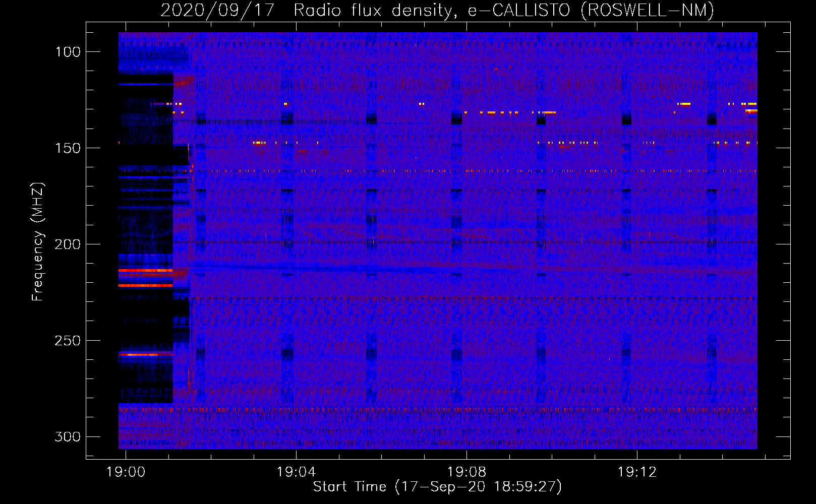This screenshot has height=504, width=816.
Task: Click the 19:08 time tick label
Action: tap(467, 472)
